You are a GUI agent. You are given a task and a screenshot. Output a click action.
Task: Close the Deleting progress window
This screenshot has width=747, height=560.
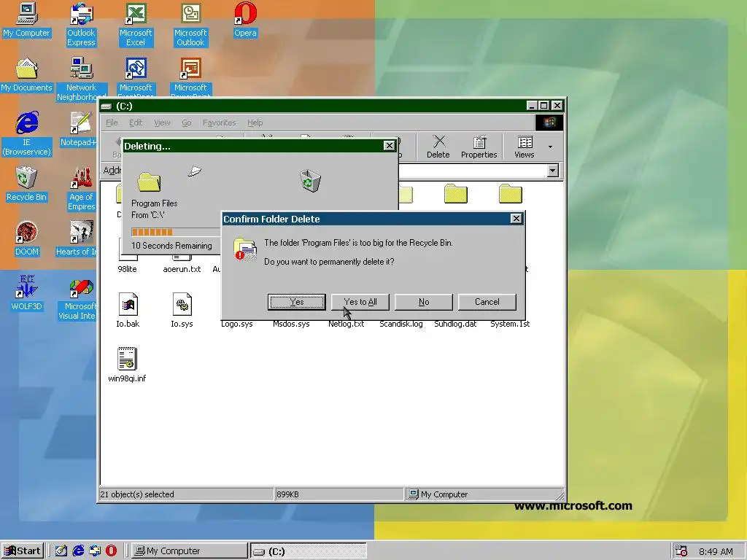point(390,146)
